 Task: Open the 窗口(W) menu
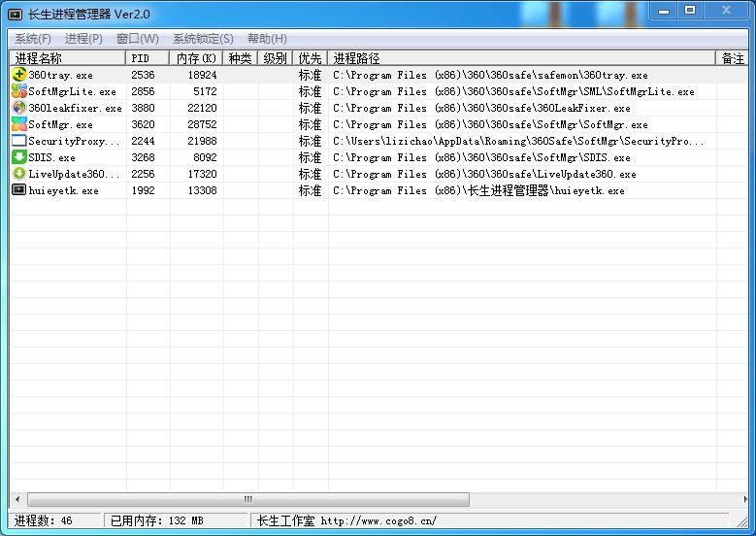(x=138, y=39)
